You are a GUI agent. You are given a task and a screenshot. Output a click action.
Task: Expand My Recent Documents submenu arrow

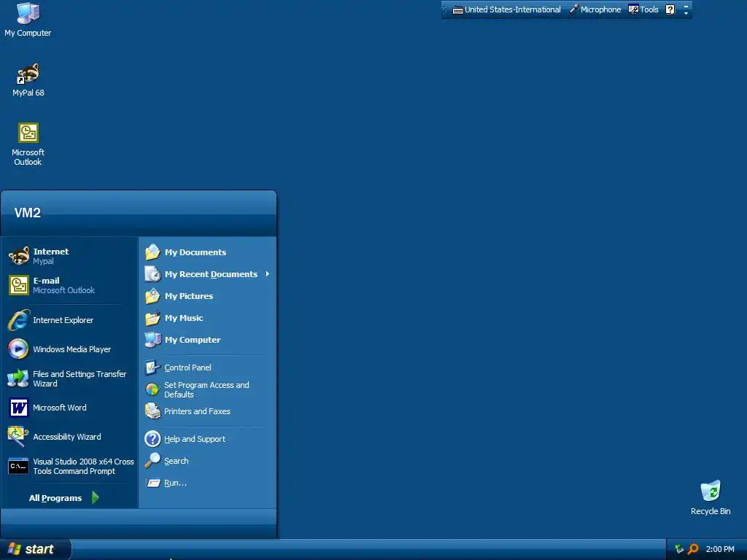tap(268, 274)
